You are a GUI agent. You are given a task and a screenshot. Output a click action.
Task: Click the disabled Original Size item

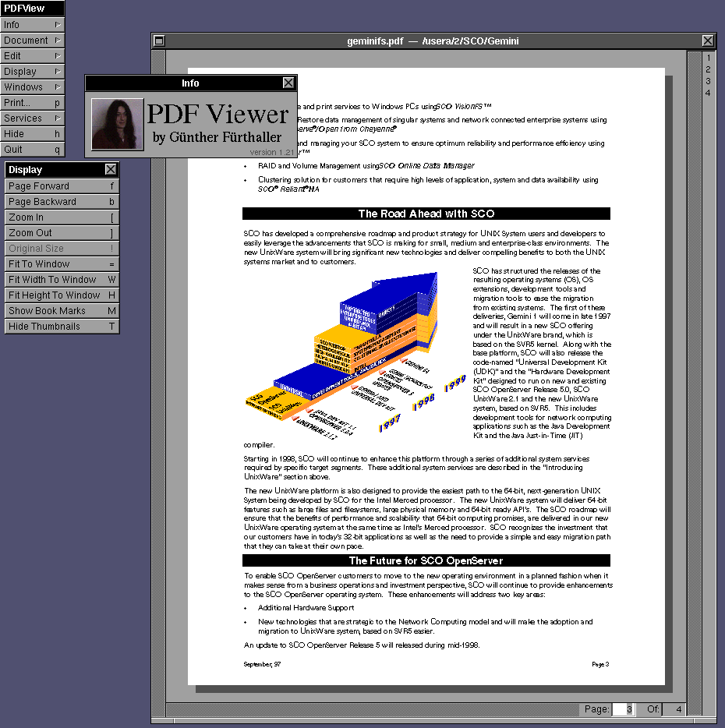[x=62, y=249]
